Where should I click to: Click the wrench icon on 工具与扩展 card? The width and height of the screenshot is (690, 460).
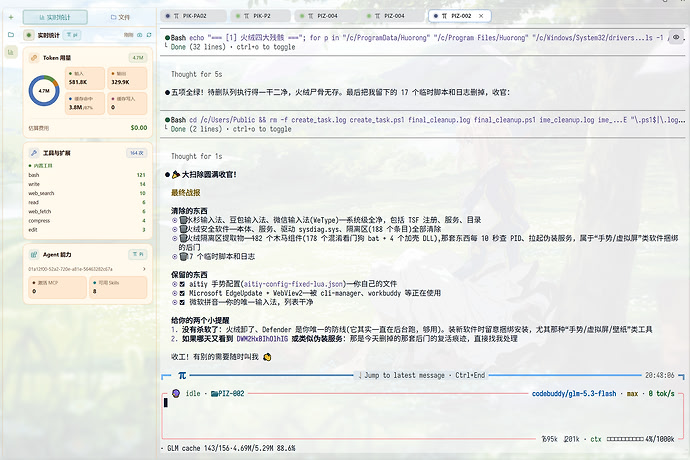pyautogui.click(x=34, y=153)
